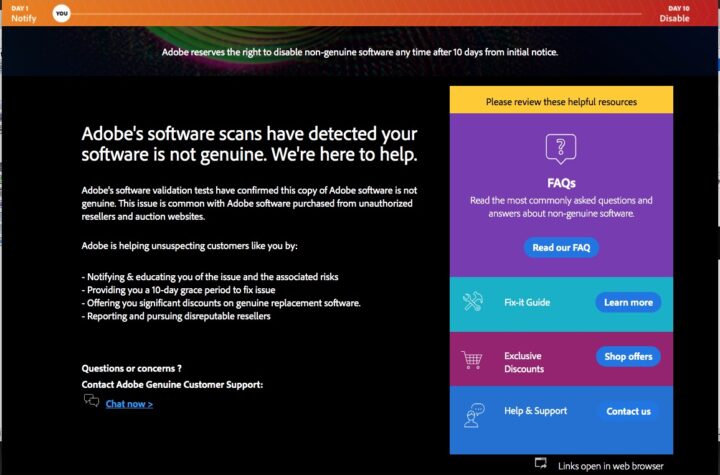Click the Day 1 Notify label
The height and width of the screenshot is (475, 720).
pos(23,14)
